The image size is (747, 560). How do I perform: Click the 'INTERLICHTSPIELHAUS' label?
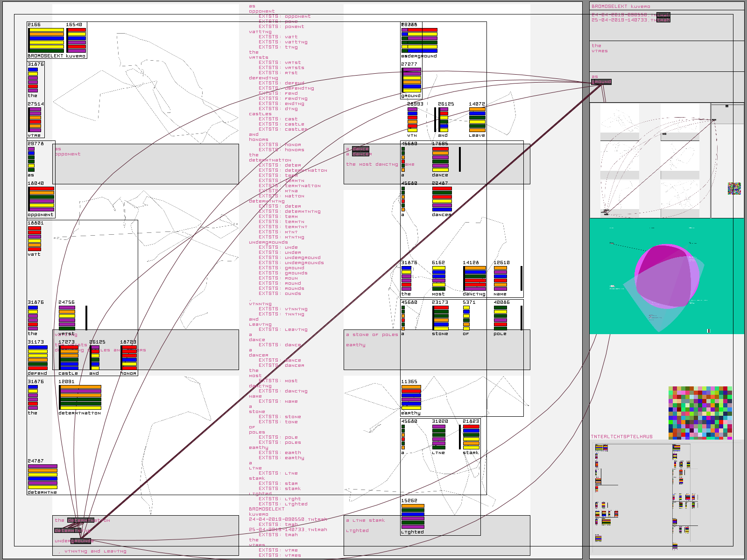(621, 437)
